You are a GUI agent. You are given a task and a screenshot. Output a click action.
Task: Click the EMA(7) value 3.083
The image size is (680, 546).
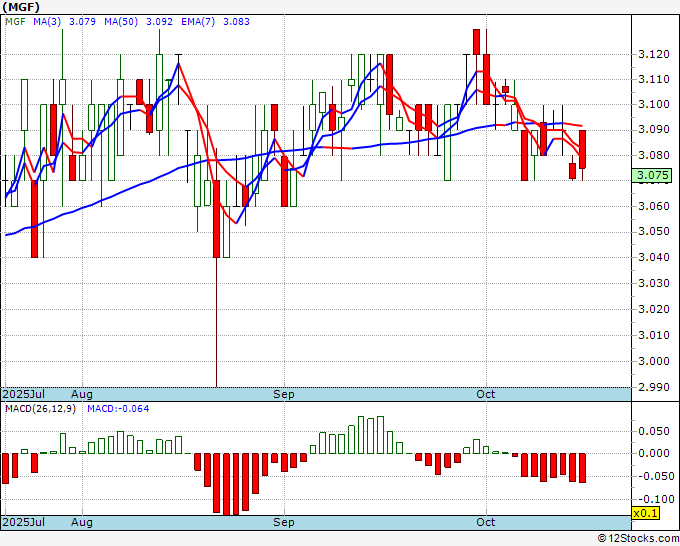click(236, 22)
